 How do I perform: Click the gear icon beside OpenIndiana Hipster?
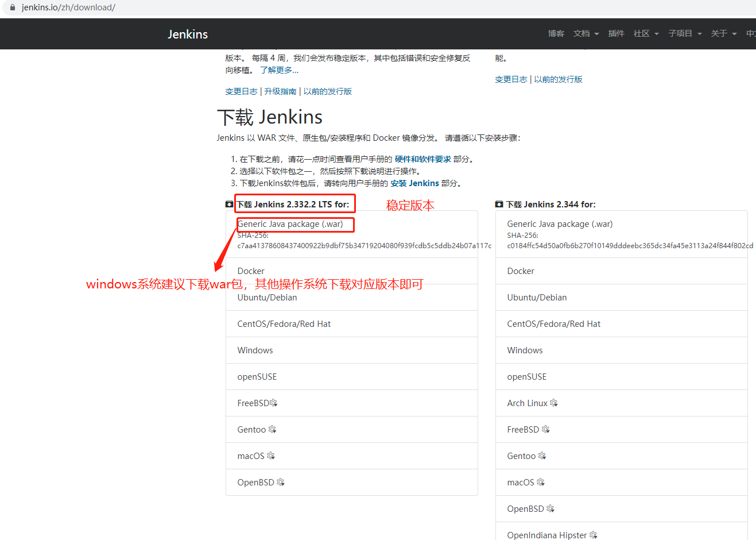pyautogui.click(x=594, y=535)
